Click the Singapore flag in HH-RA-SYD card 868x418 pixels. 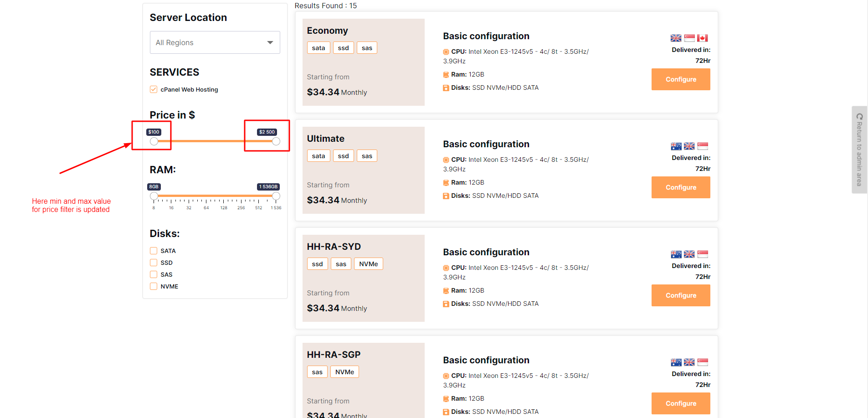[x=703, y=254]
